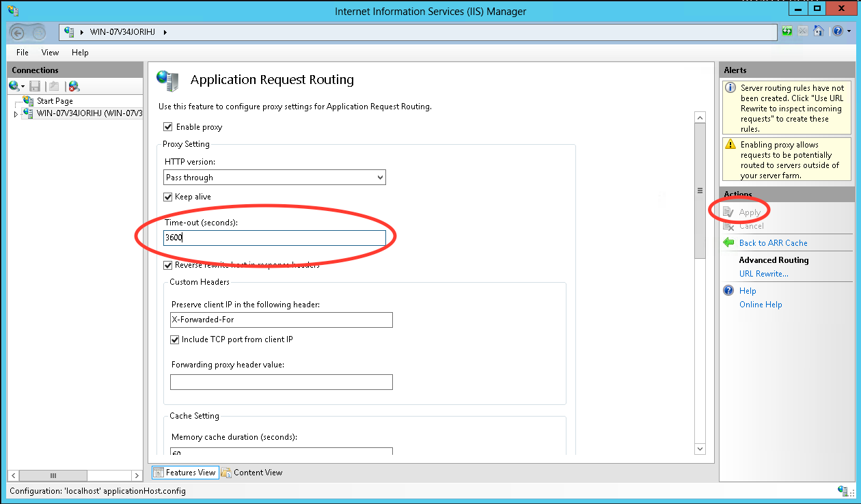Click the Help question mark icon in Actions
The height and width of the screenshot is (504, 861).
(728, 291)
